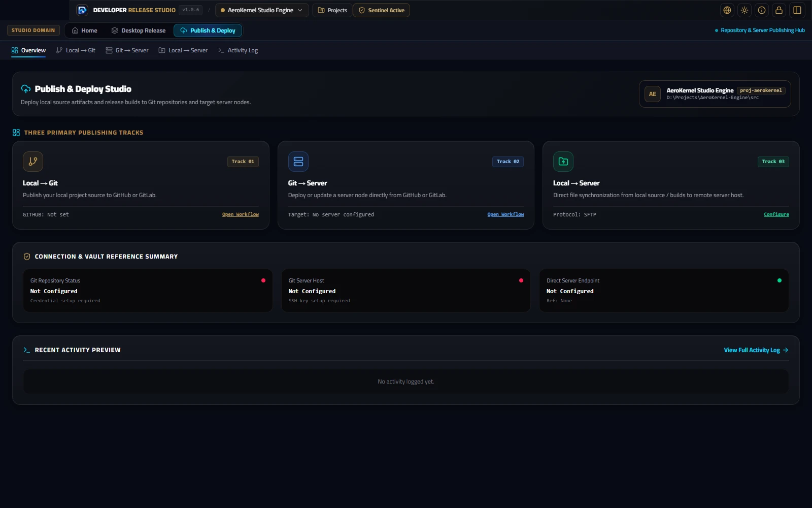The width and height of the screenshot is (812, 508).
Task: Click the grid icon beside Three Primary Publishing Tracks
Action: tap(16, 133)
